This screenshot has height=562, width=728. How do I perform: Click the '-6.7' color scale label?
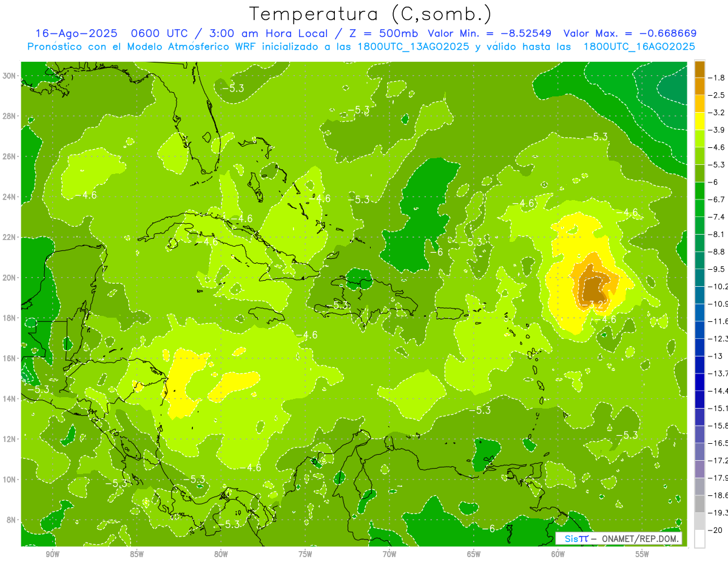point(717,199)
